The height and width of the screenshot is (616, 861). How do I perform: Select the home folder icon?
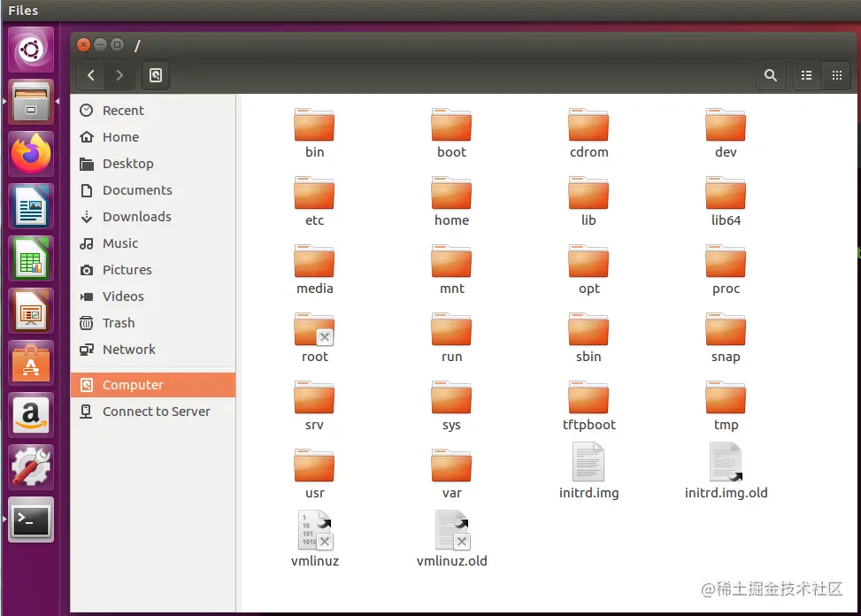point(451,193)
